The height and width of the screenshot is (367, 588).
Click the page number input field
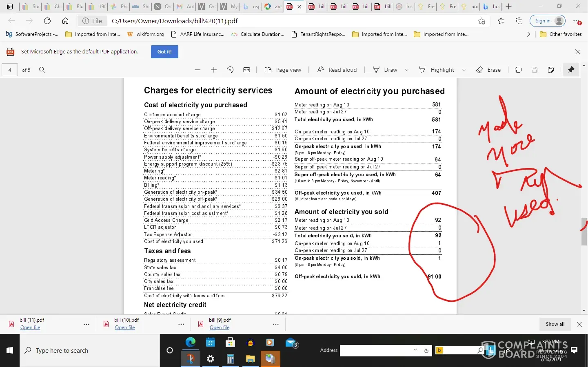coord(10,70)
